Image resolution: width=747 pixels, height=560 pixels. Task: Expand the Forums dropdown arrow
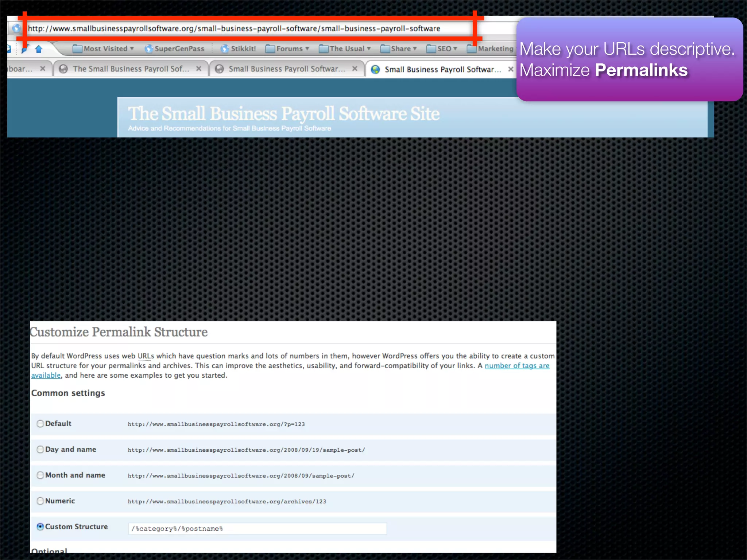[307, 49]
